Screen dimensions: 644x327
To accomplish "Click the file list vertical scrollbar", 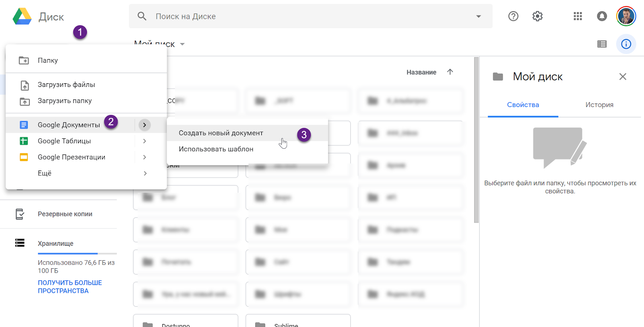I will pyautogui.click(x=477, y=140).
